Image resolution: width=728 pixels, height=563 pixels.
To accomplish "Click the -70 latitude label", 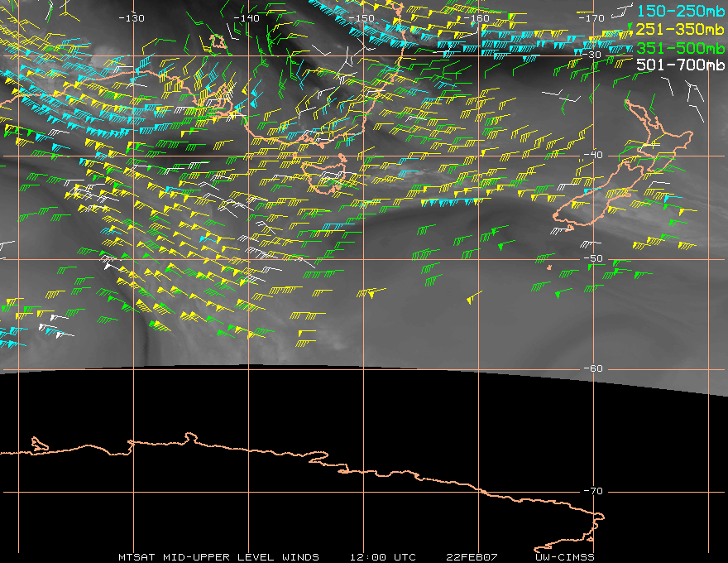I will [592, 491].
